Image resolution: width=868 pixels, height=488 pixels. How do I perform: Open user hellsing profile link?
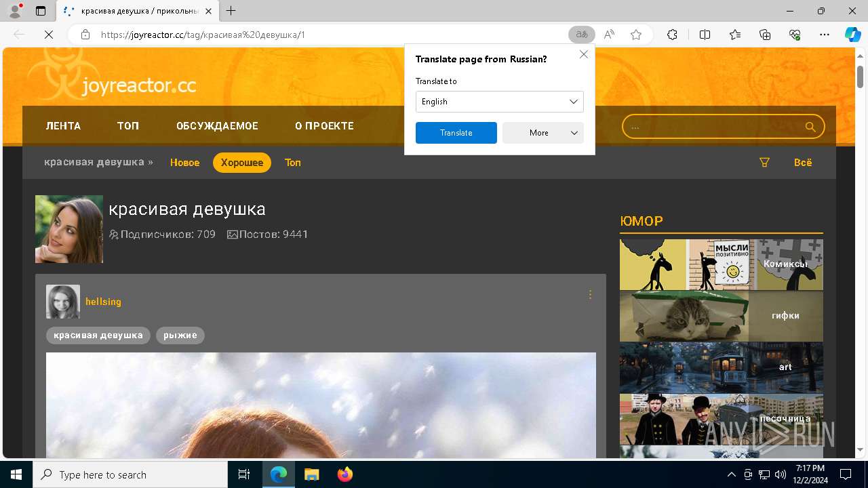(103, 302)
